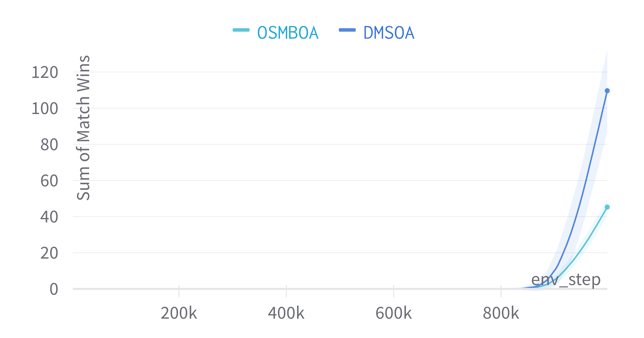Select the DMSOA line's final data point

(x=607, y=91)
